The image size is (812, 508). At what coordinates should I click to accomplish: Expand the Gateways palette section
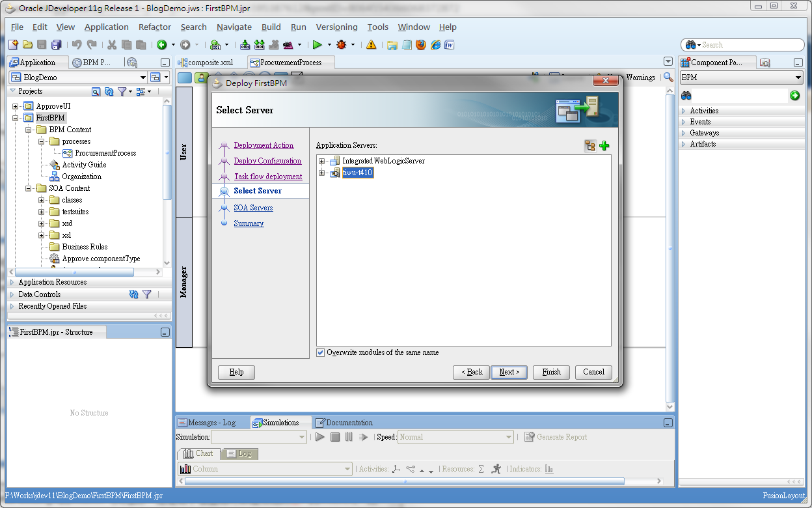[x=684, y=133]
